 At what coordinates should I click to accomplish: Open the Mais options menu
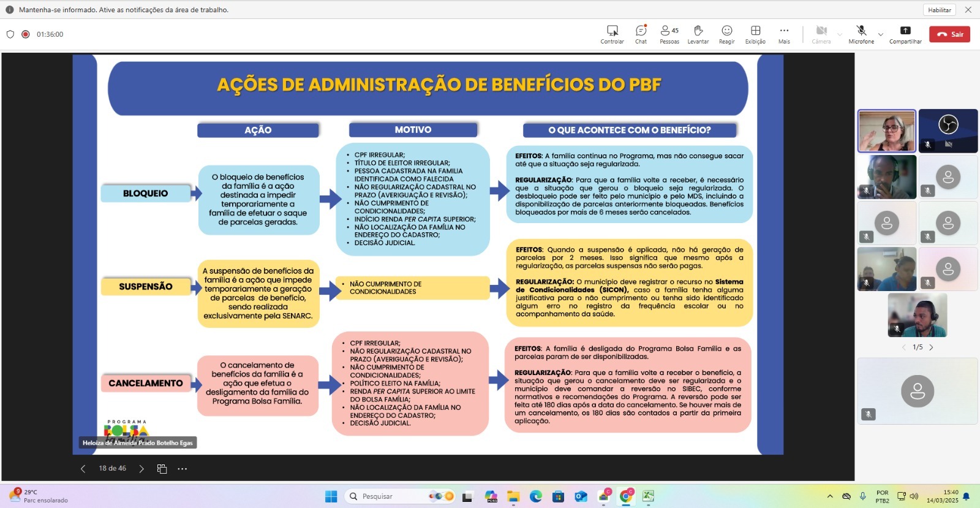(x=784, y=34)
